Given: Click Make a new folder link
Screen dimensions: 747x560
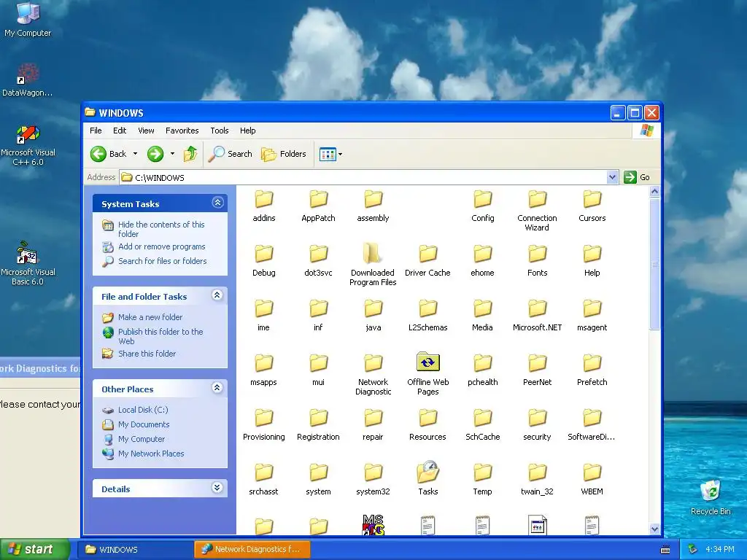Looking at the screenshot, I should coord(150,317).
